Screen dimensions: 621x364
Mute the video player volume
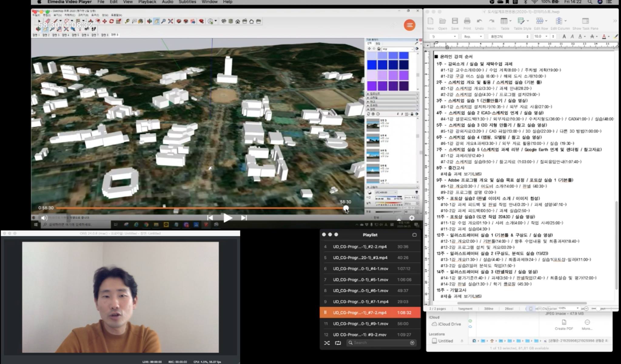click(x=44, y=218)
